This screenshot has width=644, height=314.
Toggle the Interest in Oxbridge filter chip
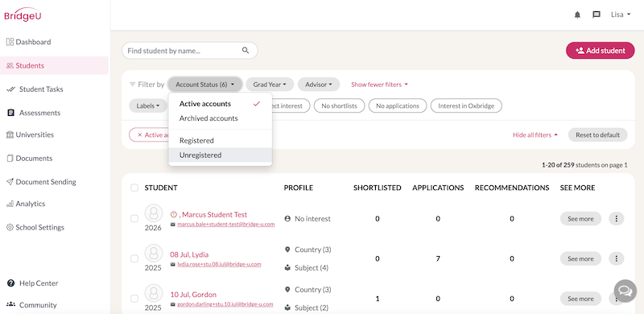tap(466, 105)
